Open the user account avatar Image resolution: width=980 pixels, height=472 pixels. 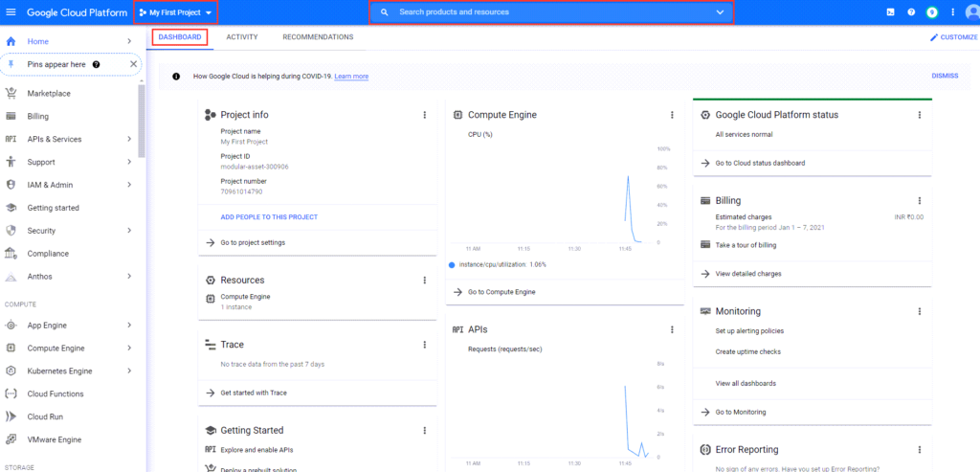click(971, 12)
